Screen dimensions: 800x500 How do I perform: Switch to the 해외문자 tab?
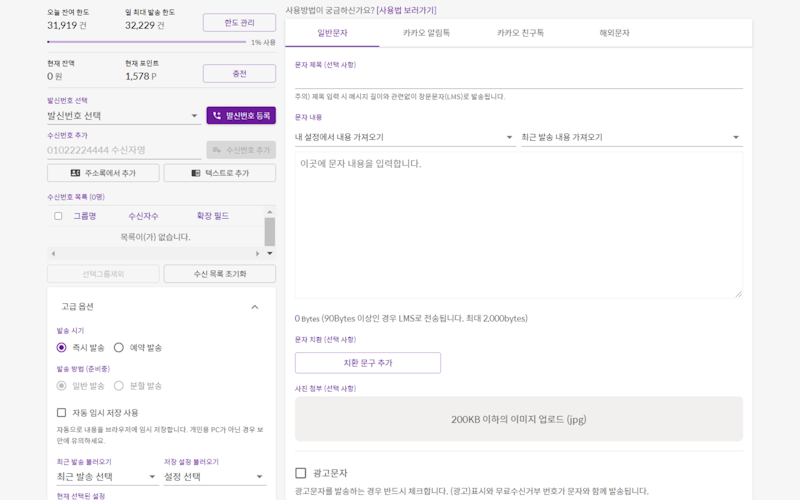(614, 33)
